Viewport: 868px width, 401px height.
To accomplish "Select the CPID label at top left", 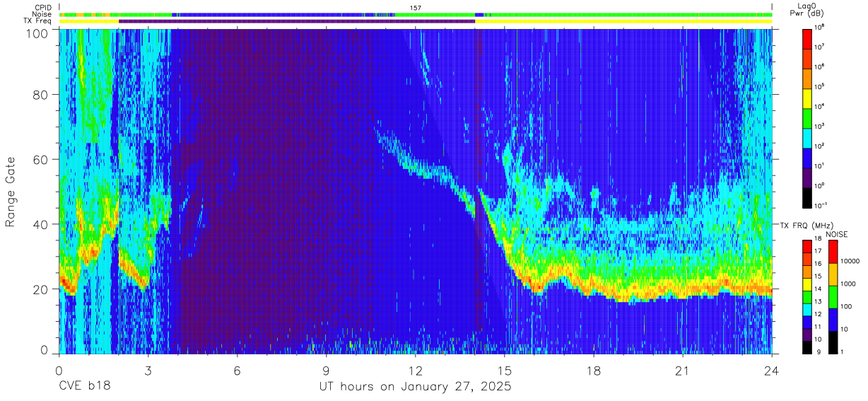I will 43,7.
